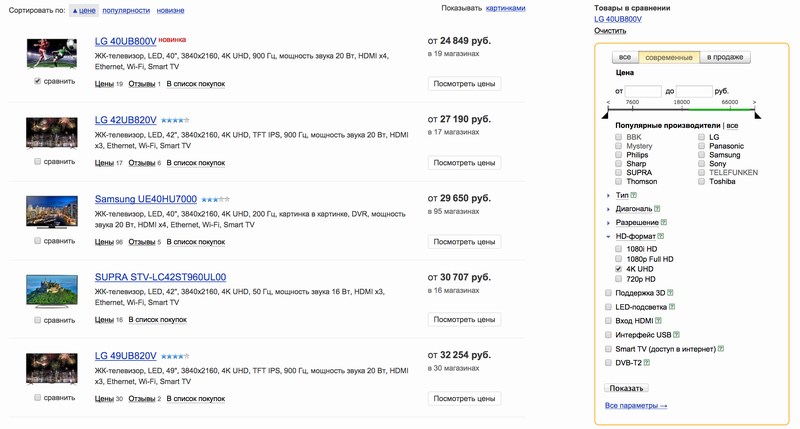Focus the price от input field
The image size is (800, 429).
[643, 91]
